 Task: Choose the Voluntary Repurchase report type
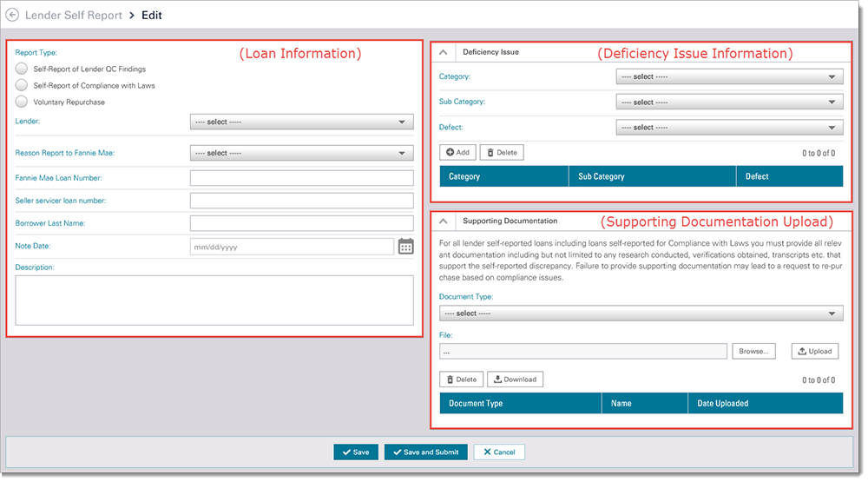pos(22,102)
